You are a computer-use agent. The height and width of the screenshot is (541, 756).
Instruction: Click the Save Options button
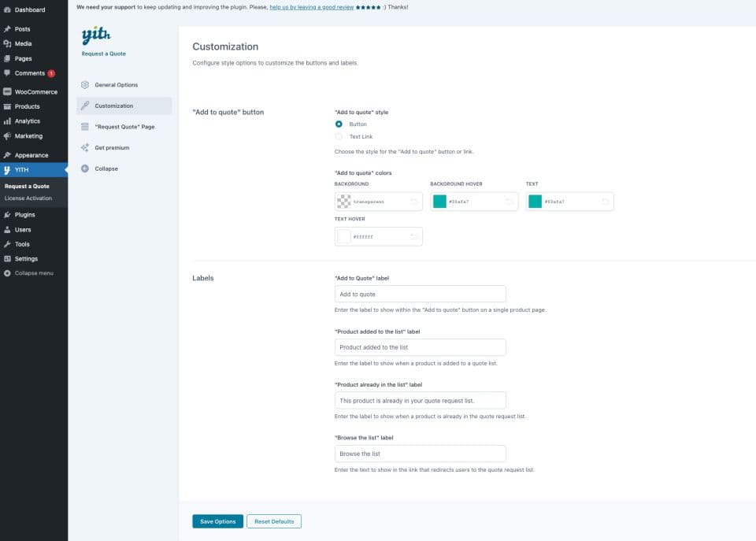[217, 521]
